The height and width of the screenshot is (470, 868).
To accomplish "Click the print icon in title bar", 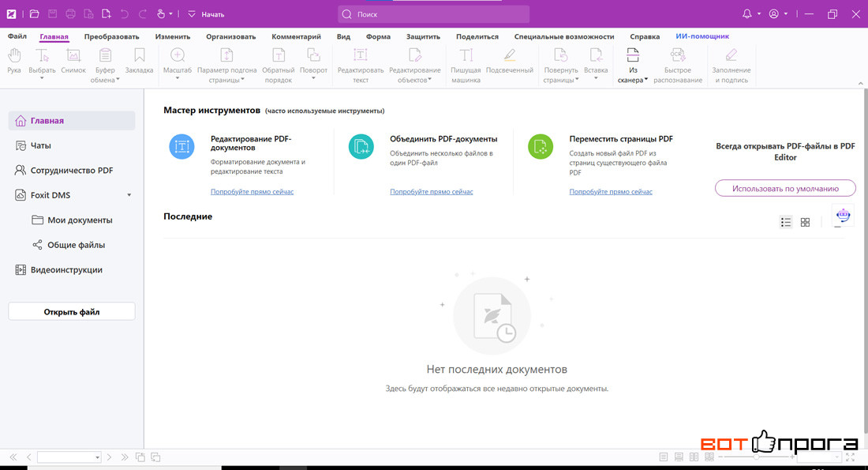I will 70,14.
